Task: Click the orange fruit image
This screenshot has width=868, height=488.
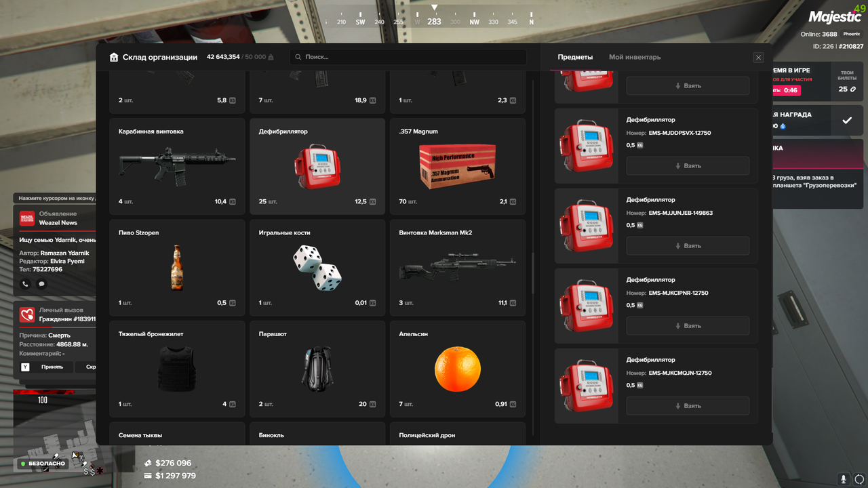Action: (458, 369)
